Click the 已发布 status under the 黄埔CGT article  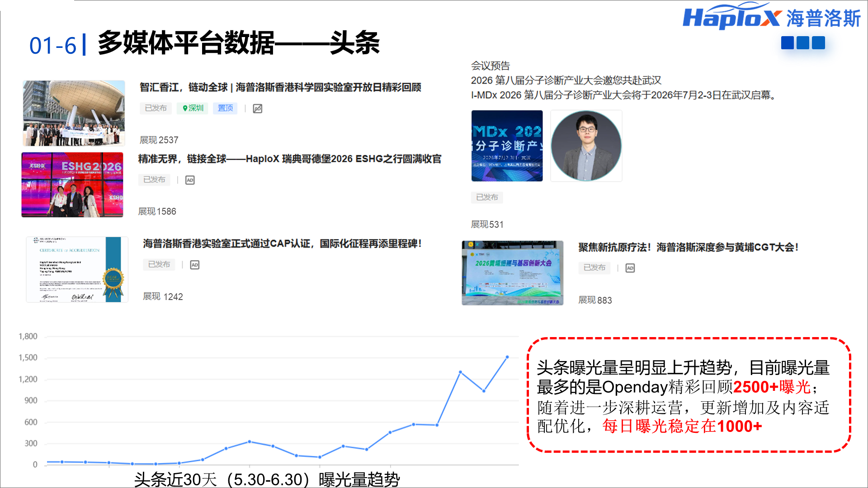pos(594,268)
